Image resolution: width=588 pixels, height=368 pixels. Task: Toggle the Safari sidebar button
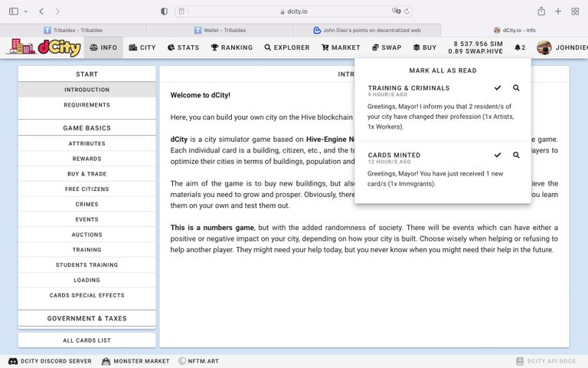[14, 11]
